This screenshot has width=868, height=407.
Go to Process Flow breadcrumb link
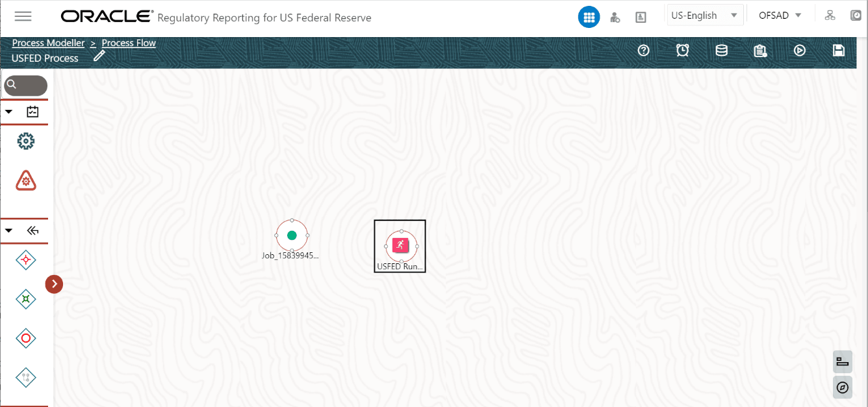click(x=129, y=43)
